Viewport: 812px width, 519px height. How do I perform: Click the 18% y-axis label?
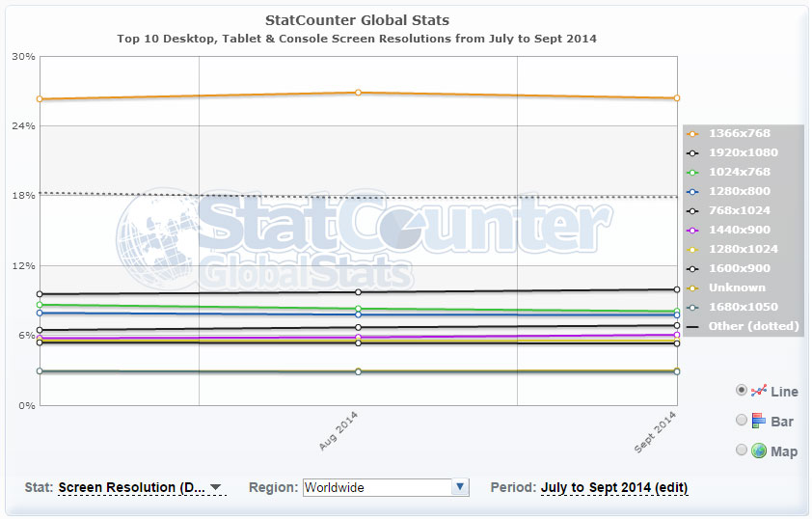[23, 195]
